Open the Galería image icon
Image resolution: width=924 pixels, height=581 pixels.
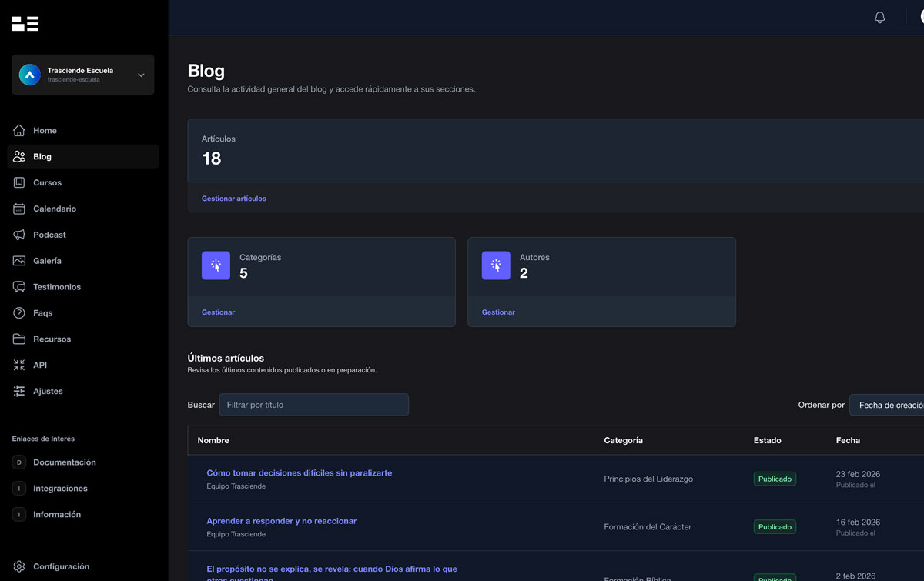(x=19, y=261)
